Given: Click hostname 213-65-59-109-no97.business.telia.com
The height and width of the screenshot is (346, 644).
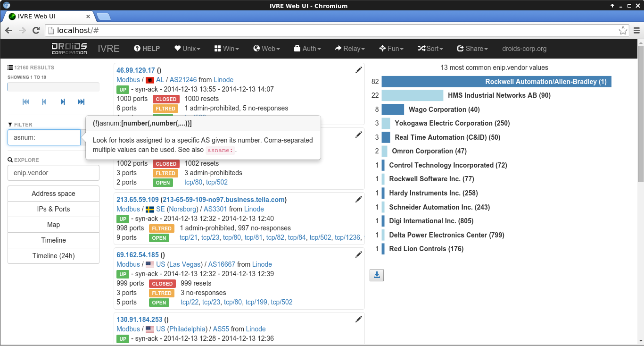Looking at the screenshot, I should tap(223, 200).
